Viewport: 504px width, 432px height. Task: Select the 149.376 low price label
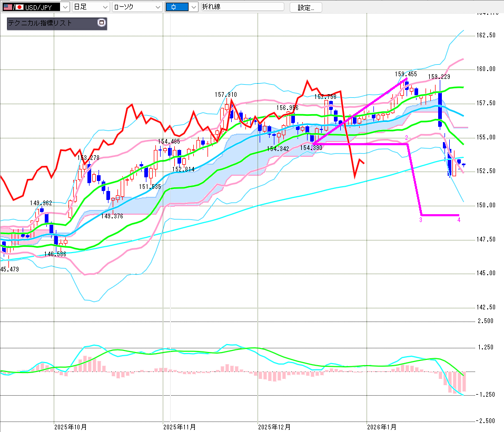(112, 216)
